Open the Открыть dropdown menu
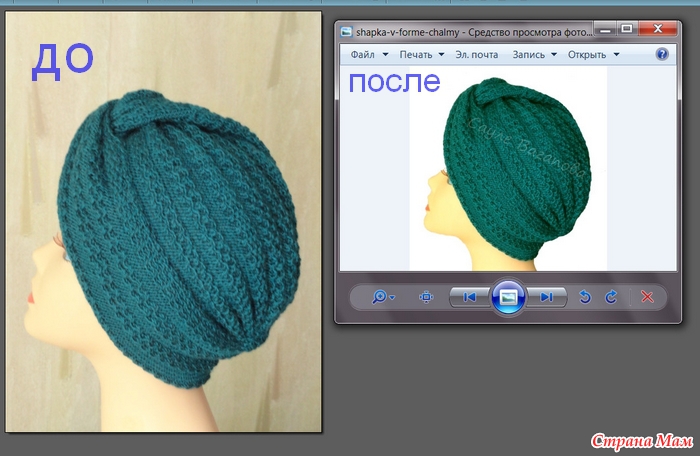The height and width of the screenshot is (456, 700). [592, 54]
